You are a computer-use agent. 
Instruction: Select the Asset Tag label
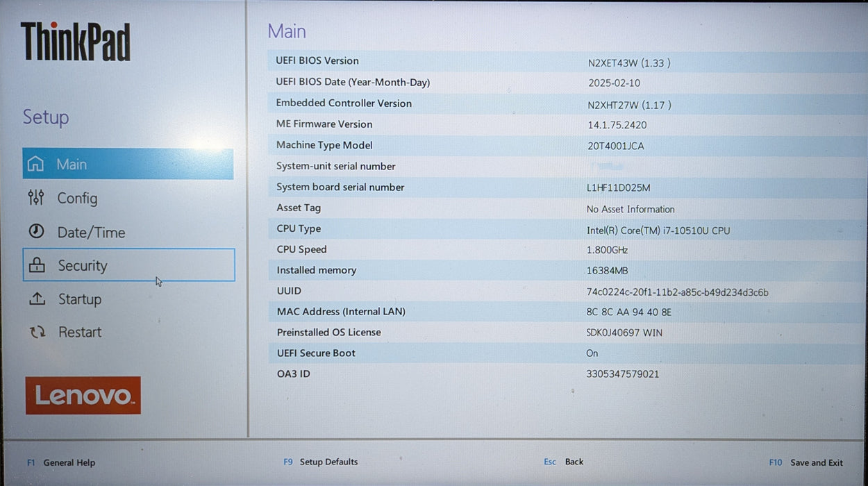point(299,208)
